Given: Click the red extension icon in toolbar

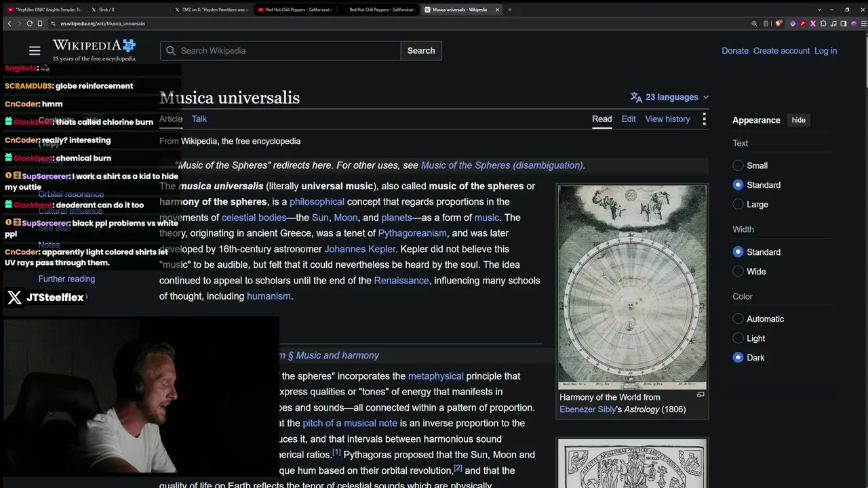Looking at the screenshot, I should coord(803,23).
